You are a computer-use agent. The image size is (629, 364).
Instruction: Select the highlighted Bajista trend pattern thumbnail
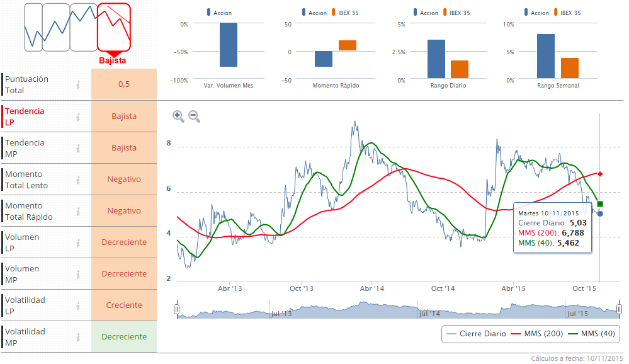[114, 27]
